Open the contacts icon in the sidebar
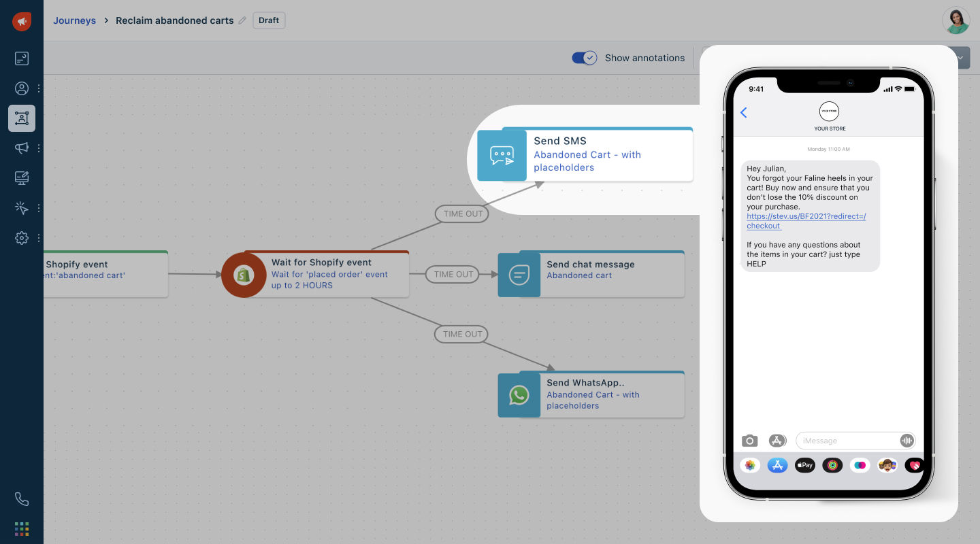 pos(22,88)
